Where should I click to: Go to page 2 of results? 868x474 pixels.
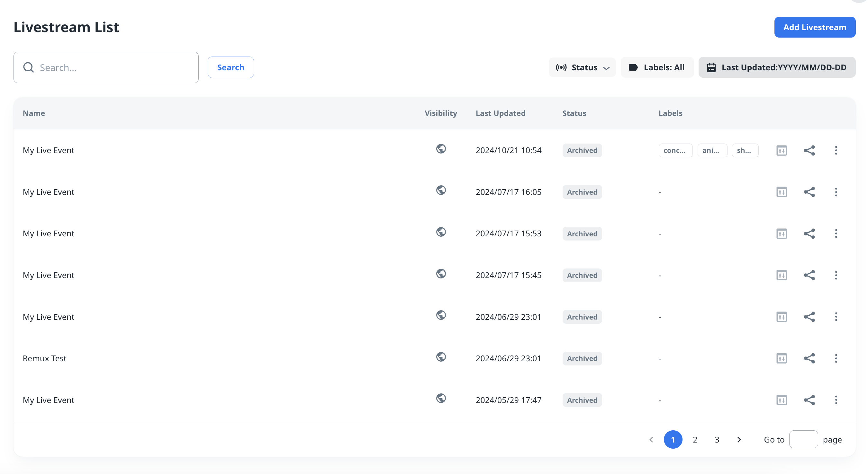695,439
